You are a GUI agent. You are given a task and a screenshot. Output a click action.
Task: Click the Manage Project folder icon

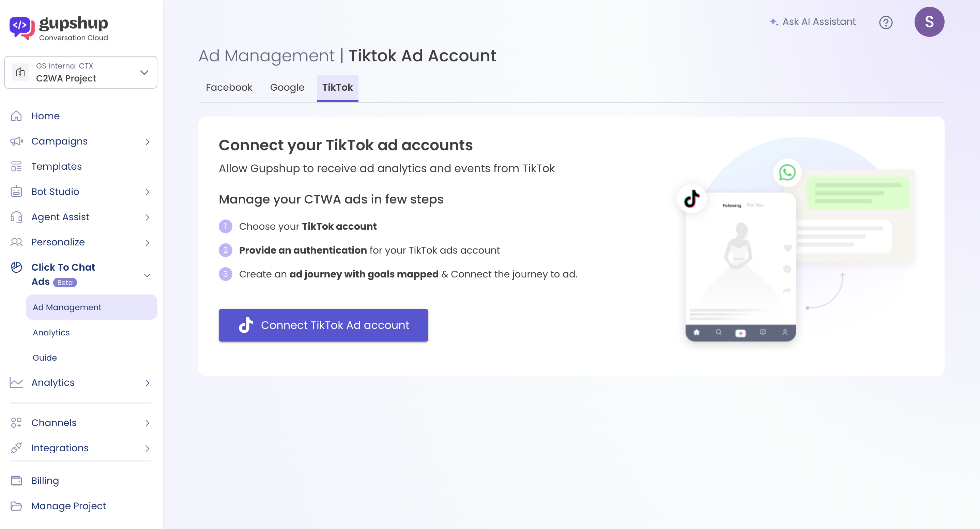[x=16, y=505]
